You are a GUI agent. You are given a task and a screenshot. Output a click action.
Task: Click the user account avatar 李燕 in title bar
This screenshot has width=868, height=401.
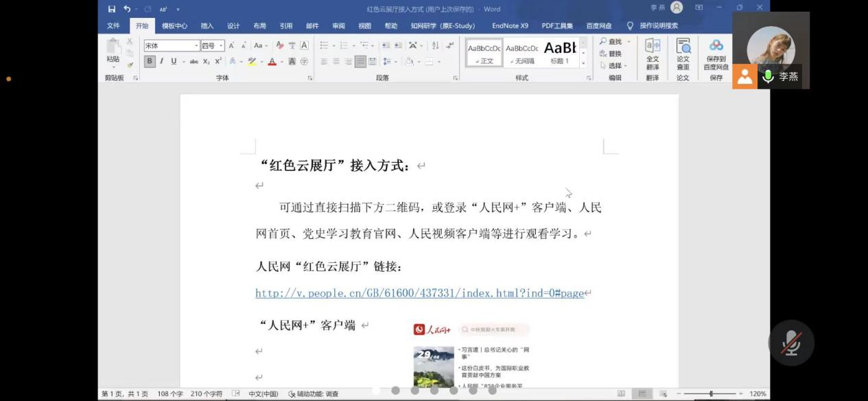pos(677,8)
